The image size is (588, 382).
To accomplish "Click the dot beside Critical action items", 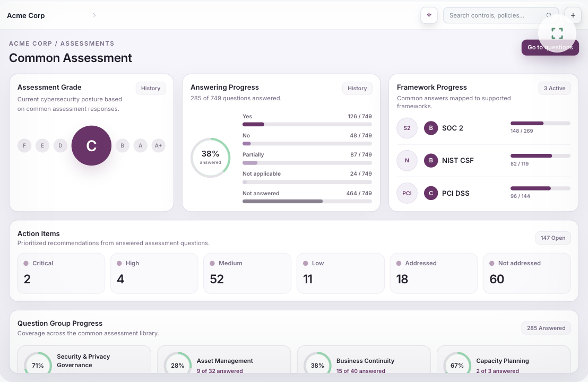I will (x=26, y=263).
